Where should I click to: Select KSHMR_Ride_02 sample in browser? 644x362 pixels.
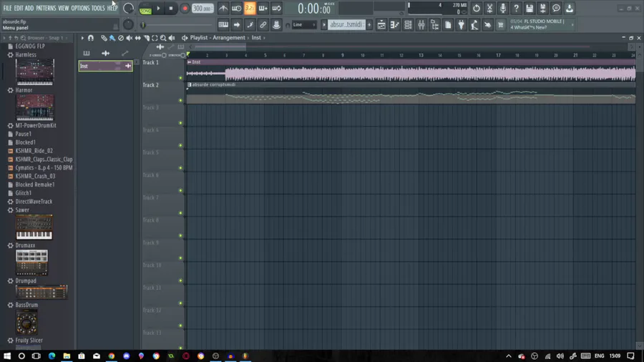pos(34,151)
